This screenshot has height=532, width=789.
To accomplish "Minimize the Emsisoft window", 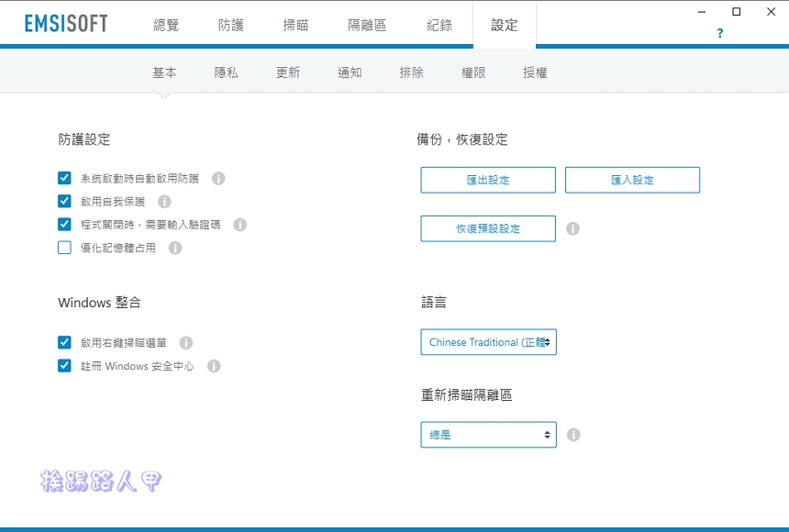I will (702, 12).
